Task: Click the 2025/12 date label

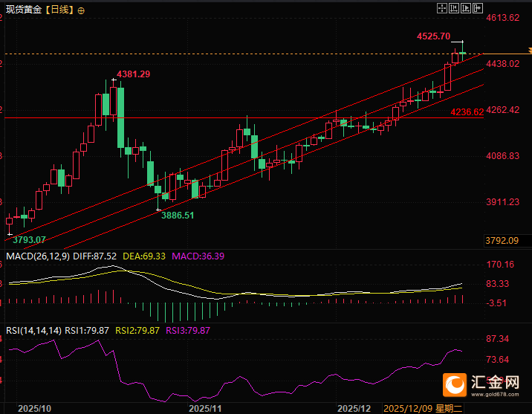Action: click(x=354, y=408)
